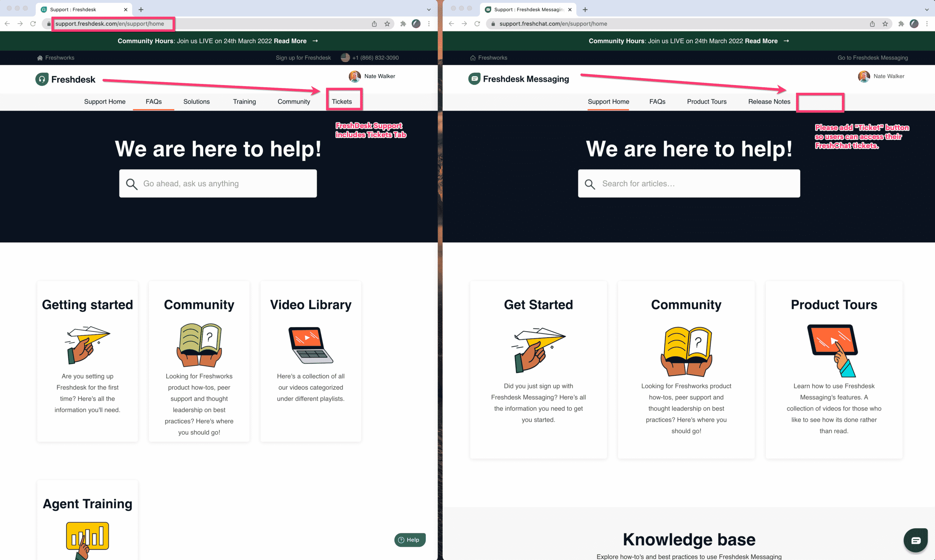This screenshot has height=560, width=935.
Task: Click the +1 (866) 832-3090 phone number
Action: tap(375, 58)
